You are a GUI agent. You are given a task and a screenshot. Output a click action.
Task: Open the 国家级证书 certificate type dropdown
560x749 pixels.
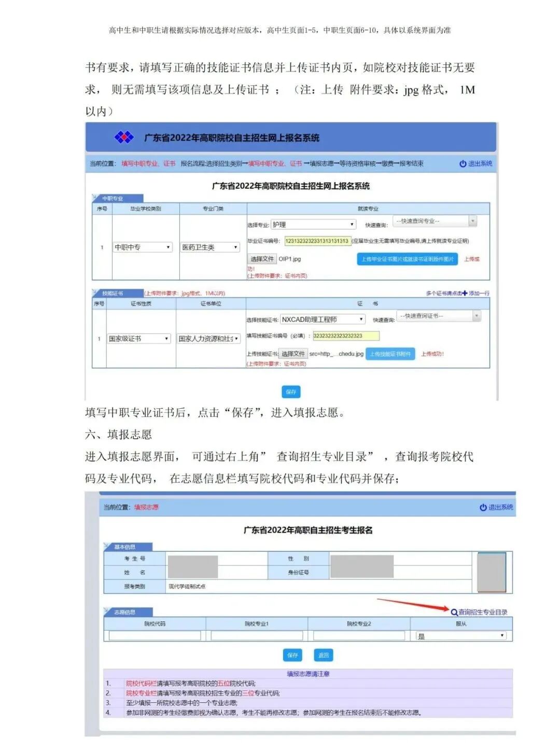[138, 339]
